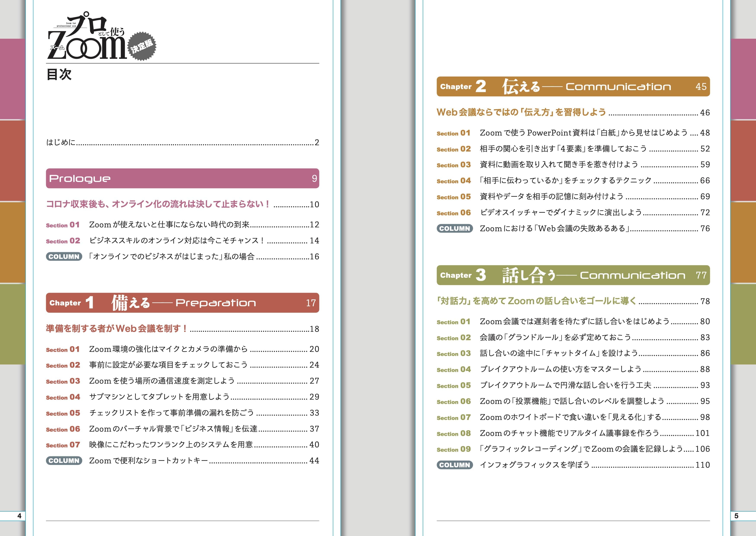This screenshot has height=536, width=756.
Task: Click the pink index tab on the left edge
Action: (13, 78)
